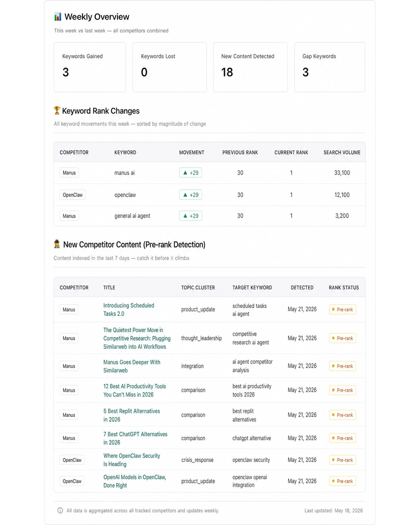
Task: Select the topic cluster 'crisis_response'
Action: (197, 460)
